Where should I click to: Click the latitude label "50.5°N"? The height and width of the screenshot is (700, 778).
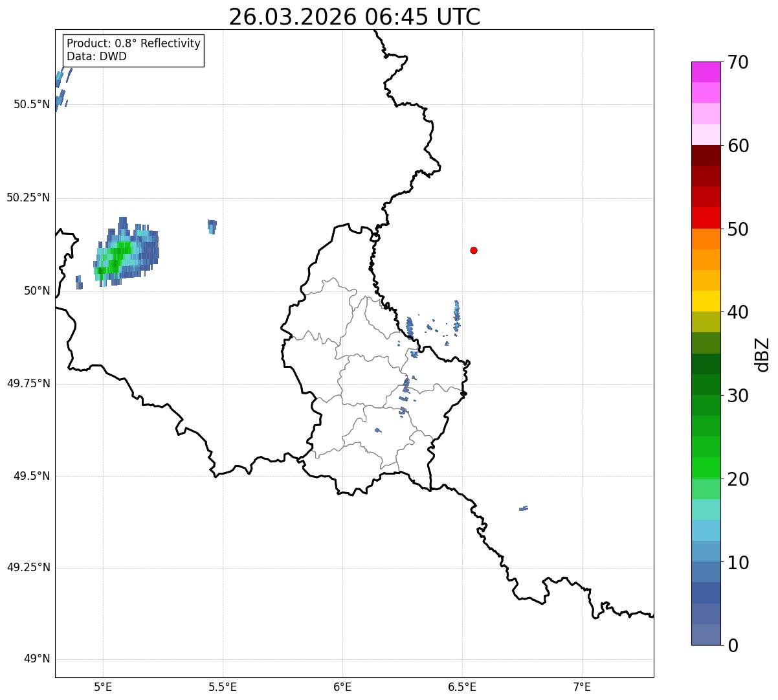32,104
